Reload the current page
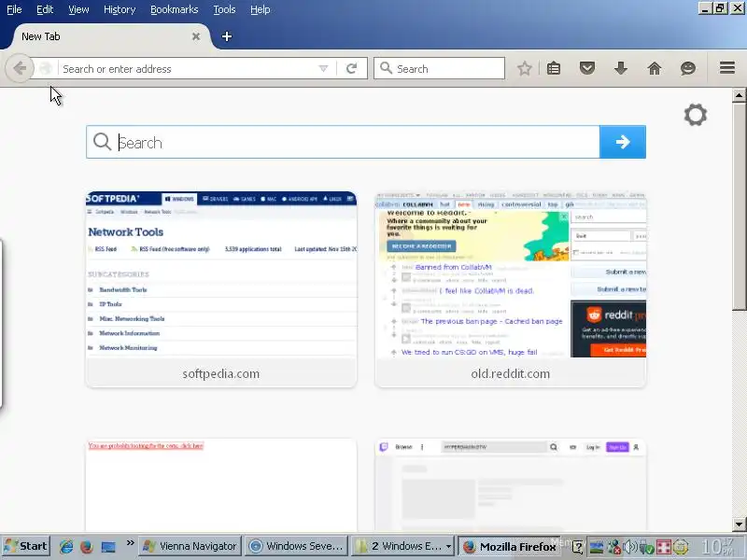This screenshot has height=560, width=747. pyautogui.click(x=352, y=68)
